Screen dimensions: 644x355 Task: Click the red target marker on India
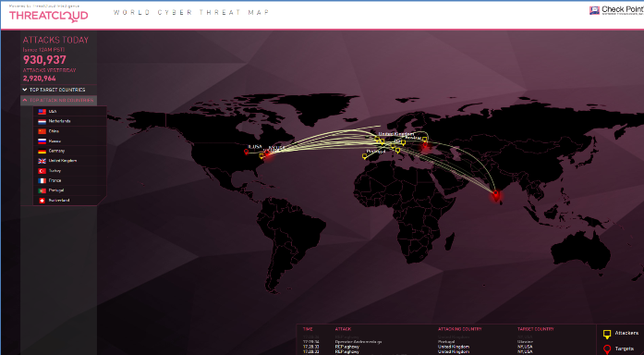click(495, 194)
